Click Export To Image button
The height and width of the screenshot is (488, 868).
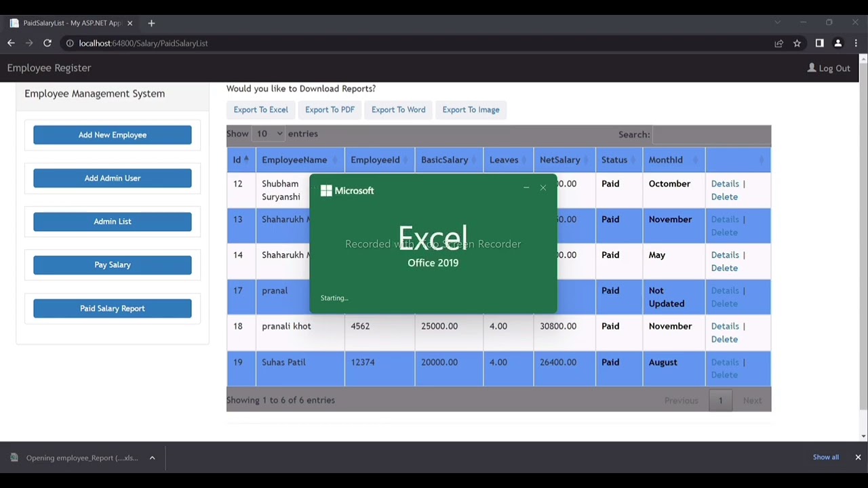coord(471,110)
